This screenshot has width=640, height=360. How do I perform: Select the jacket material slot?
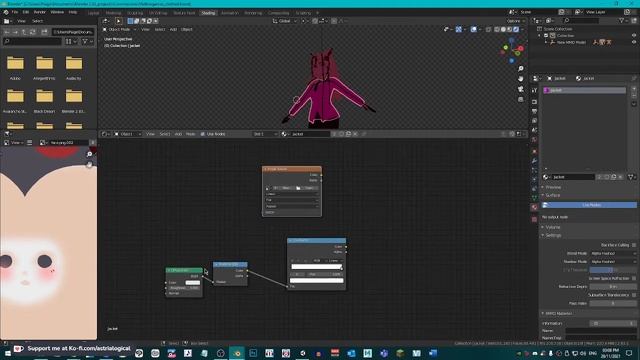coord(584,90)
